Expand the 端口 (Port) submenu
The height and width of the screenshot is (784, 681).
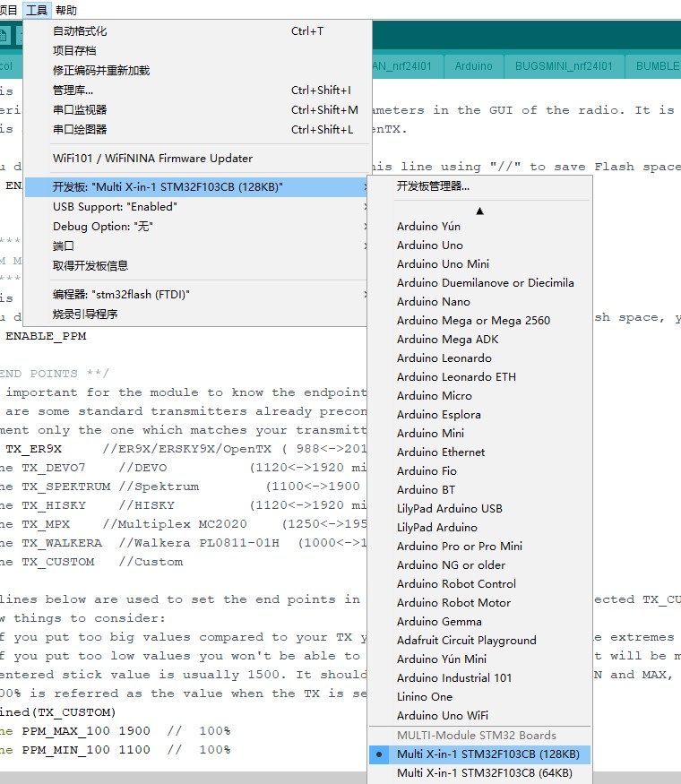coord(197,246)
